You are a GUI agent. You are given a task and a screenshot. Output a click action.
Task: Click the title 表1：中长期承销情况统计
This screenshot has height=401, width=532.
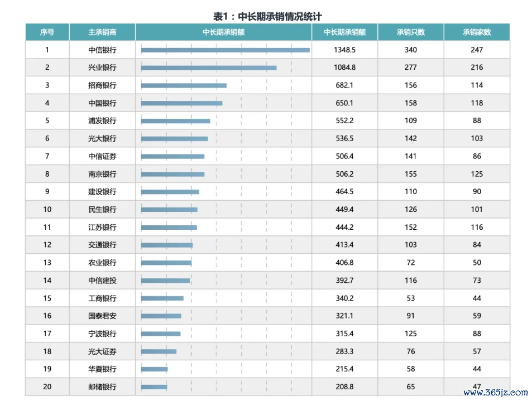point(267,16)
